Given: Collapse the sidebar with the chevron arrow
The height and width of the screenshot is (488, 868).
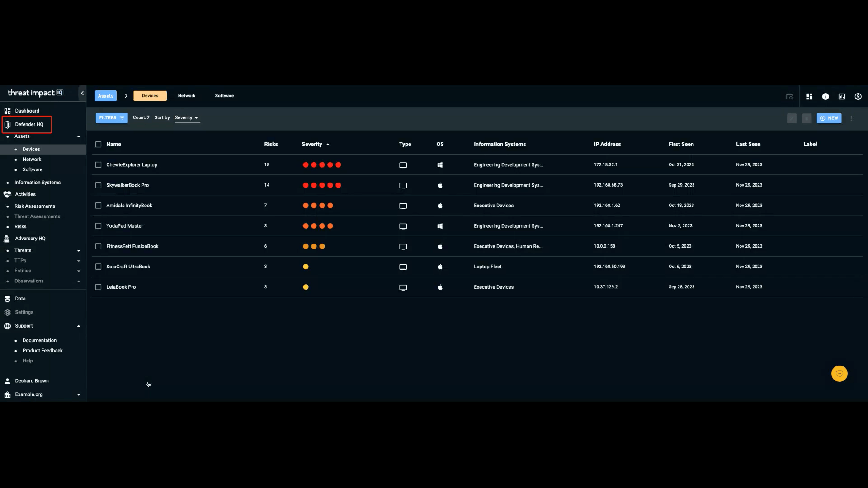Looking at the screenshot, I should pyautogui.click(x=82, y=93).
